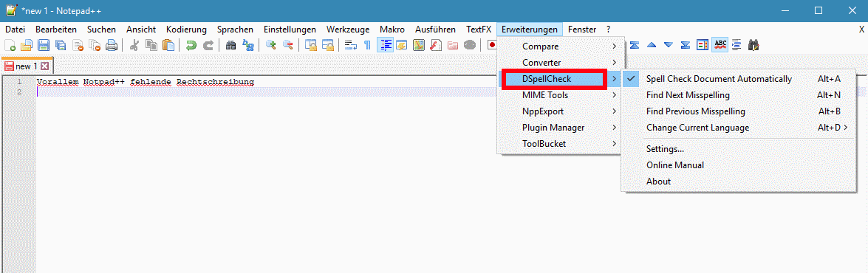Click the previous difference up arrow
The image size is (868, 273).
[x=652, y=45]
